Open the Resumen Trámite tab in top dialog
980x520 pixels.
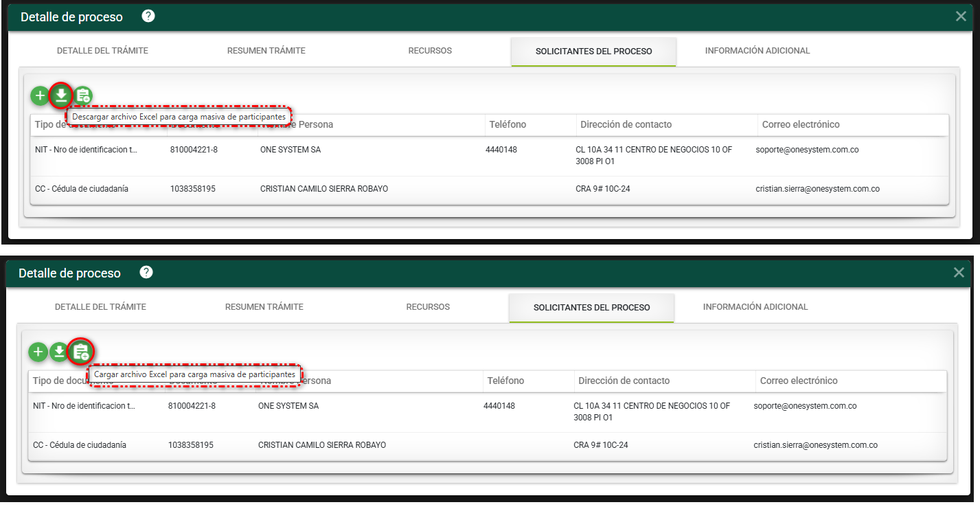point(266,51)
